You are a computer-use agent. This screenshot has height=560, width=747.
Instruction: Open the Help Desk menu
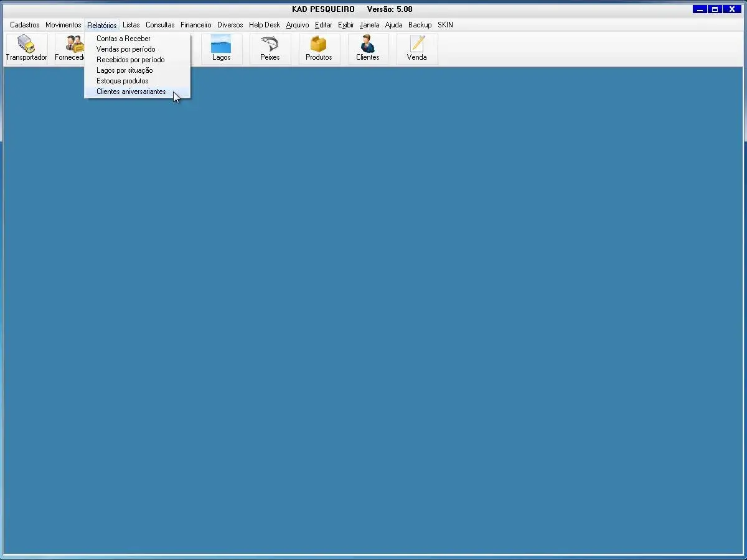[x=265, y=25]
